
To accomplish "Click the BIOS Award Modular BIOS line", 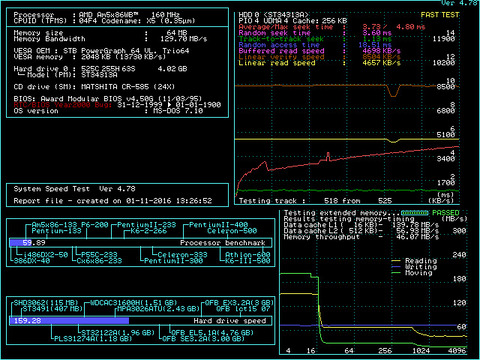I will click(x=108, y=99).
